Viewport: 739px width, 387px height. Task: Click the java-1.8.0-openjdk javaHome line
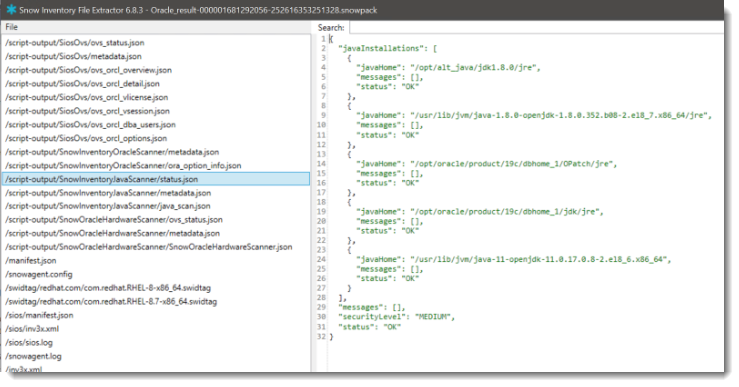click(534, 115)
